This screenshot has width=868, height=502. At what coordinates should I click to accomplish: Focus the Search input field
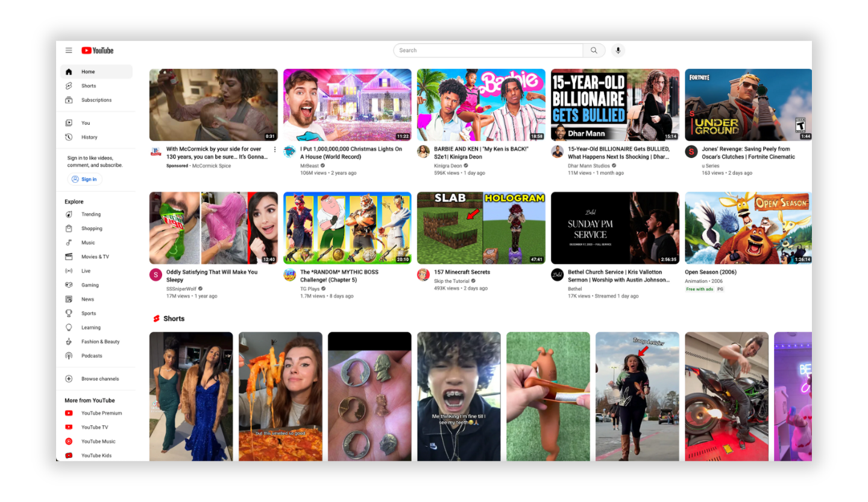(x=488, y=51)
